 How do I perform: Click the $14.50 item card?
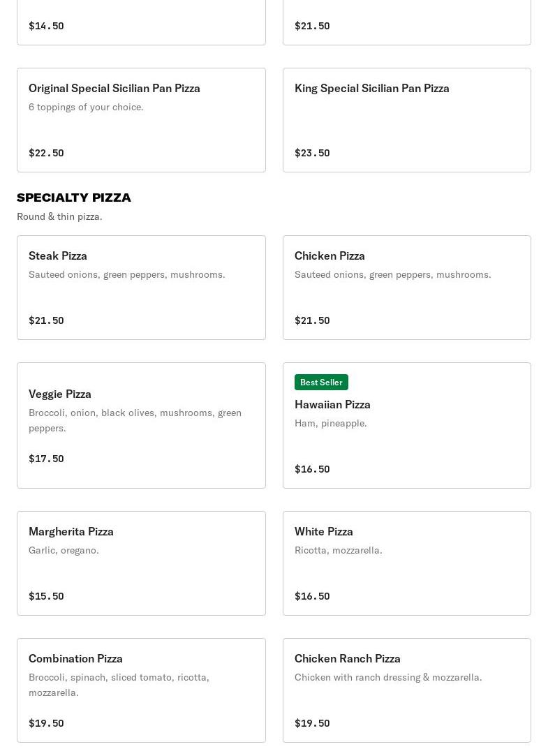(x=141, y=21)
